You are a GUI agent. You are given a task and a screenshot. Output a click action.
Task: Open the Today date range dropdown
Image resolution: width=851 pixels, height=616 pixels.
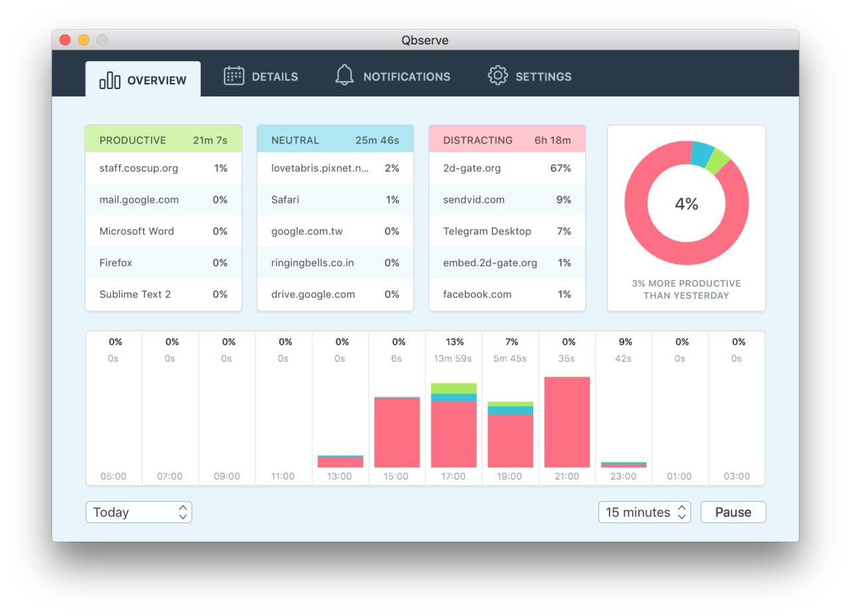(138, 512)
